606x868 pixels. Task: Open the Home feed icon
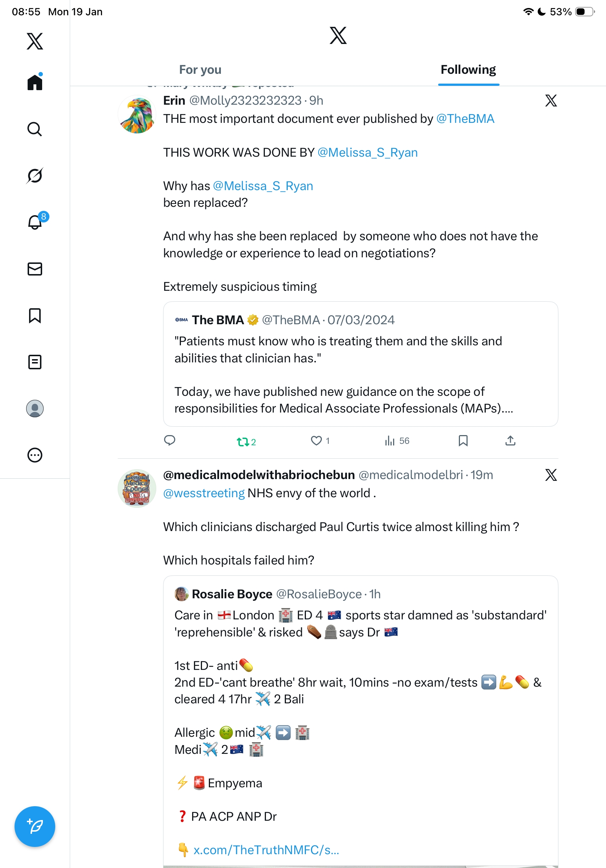click(35, 82)
